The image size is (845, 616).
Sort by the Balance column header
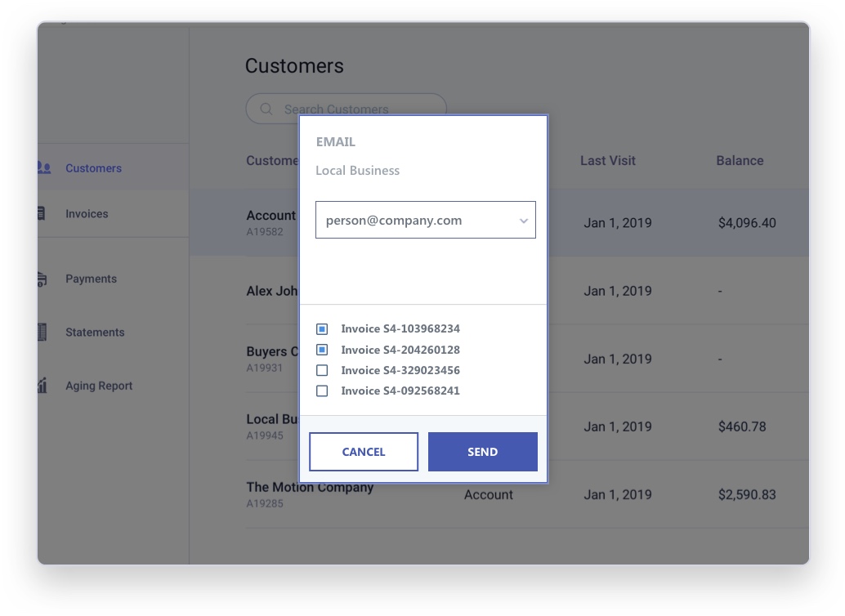tap(740, 161)
